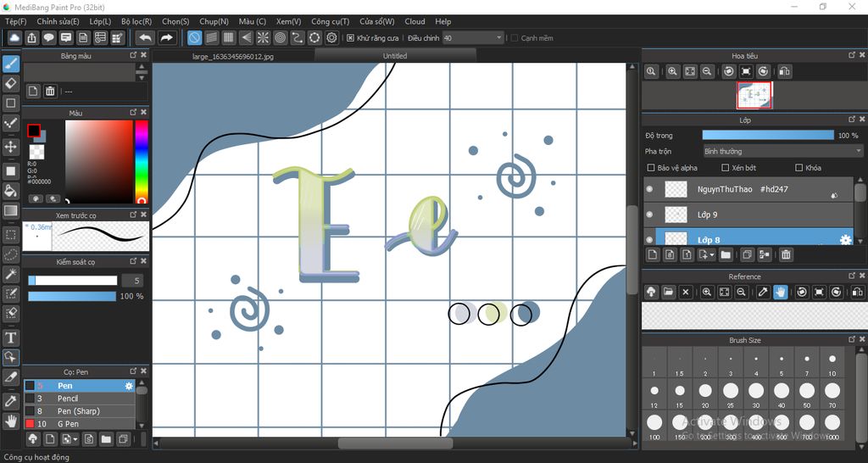Screen dimensions: 868x463
Task: Open snap settings gear icon
Action: pos(331,37)
